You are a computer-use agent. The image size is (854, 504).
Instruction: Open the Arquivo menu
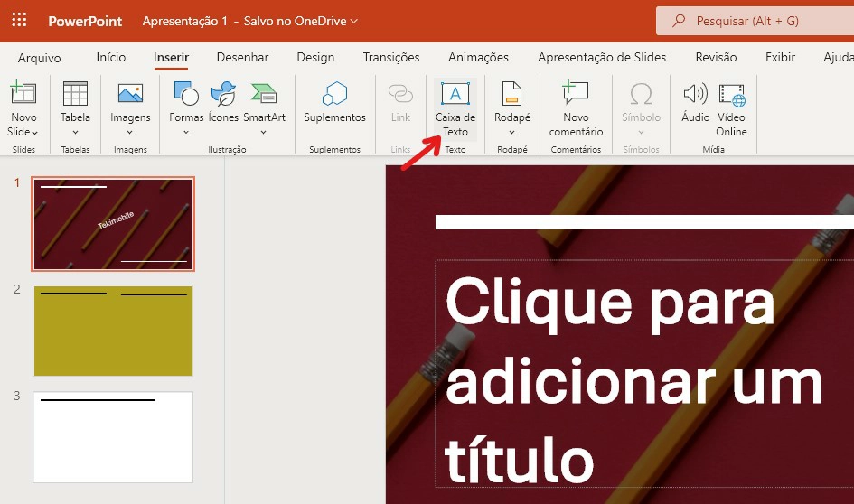click(x=39, y=58)
